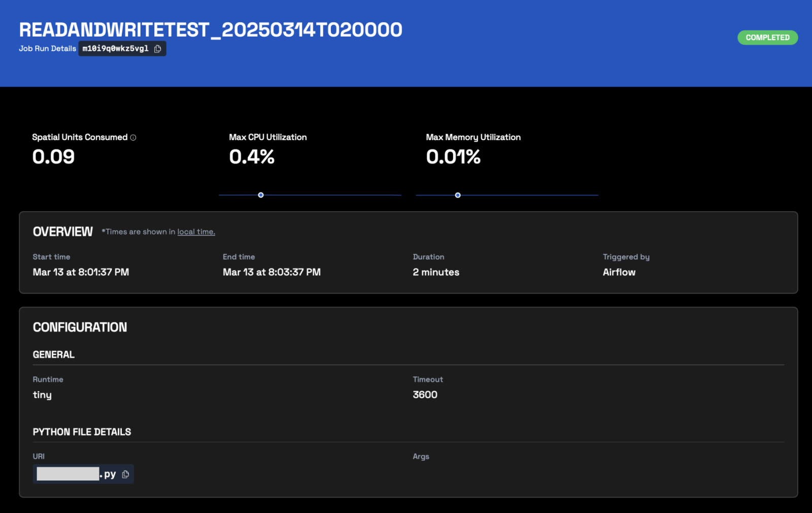Click the Job Run Details label
The height and width of the screenshot is (513, 812).
point(47,49)
